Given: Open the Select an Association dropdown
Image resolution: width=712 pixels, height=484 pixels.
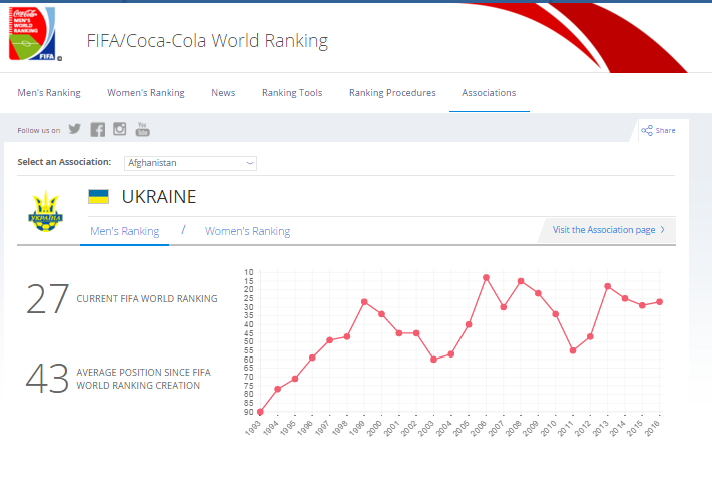Looking at the screenshot, I should 190,162.
